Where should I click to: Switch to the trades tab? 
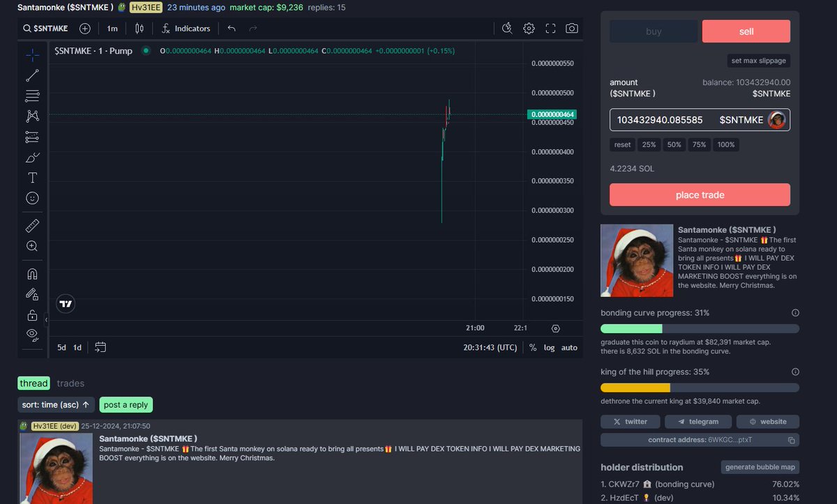tap(70, 383)
